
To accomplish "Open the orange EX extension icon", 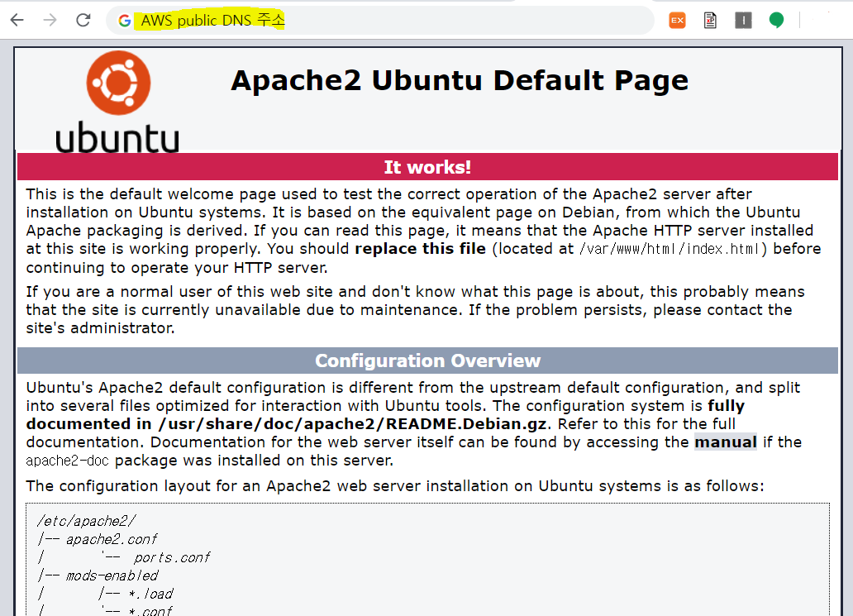I will pyautogui.click(x=677, y=21).
